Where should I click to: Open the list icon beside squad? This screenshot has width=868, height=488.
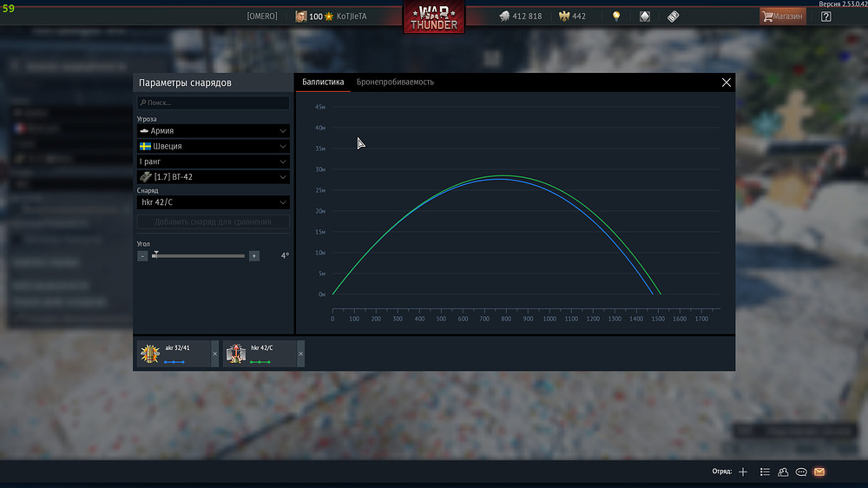click(x=765, y=472)
